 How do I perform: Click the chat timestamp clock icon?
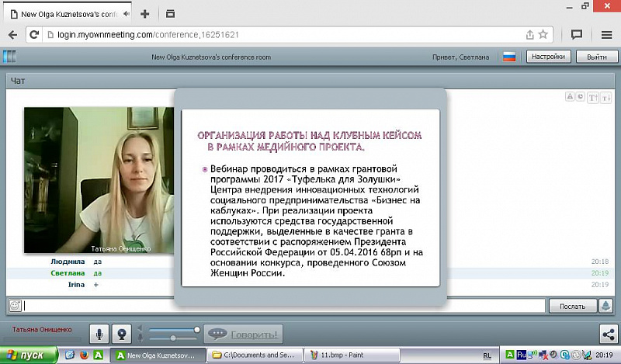pos(581,97)
